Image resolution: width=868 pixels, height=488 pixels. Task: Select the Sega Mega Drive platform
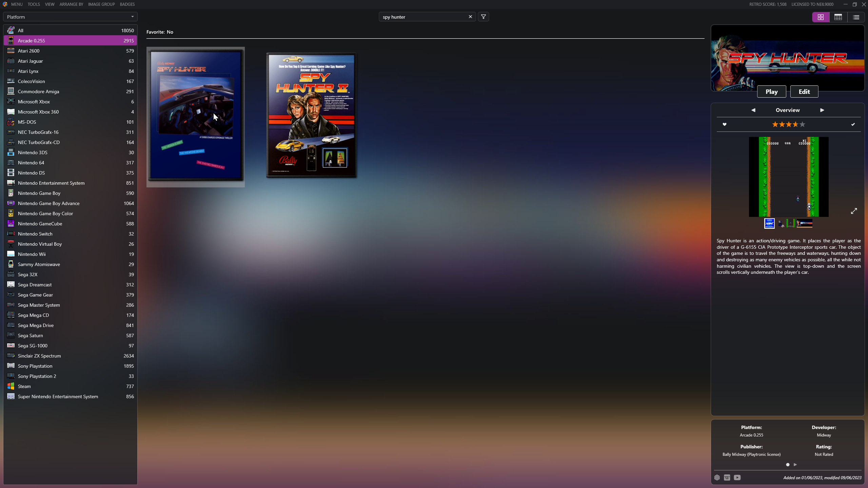70,325
